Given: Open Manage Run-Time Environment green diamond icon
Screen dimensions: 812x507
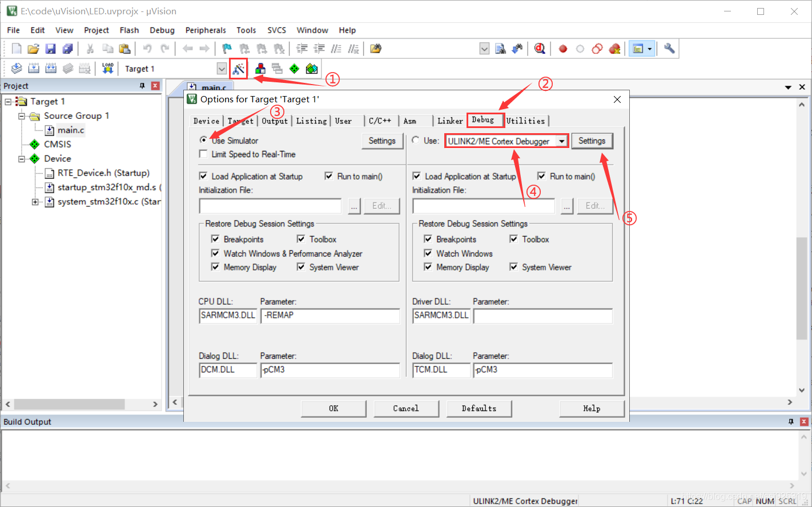Looking at the screenshot, I should point(294,69).
